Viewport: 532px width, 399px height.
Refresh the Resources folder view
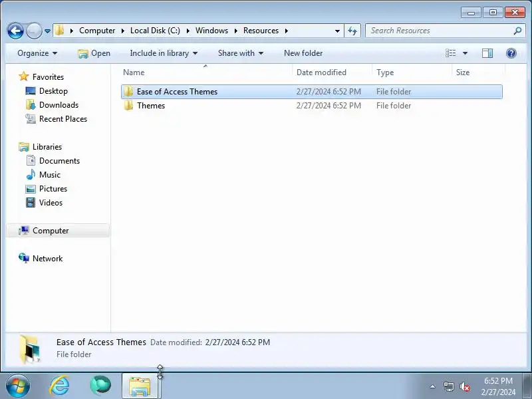[352, 31]
